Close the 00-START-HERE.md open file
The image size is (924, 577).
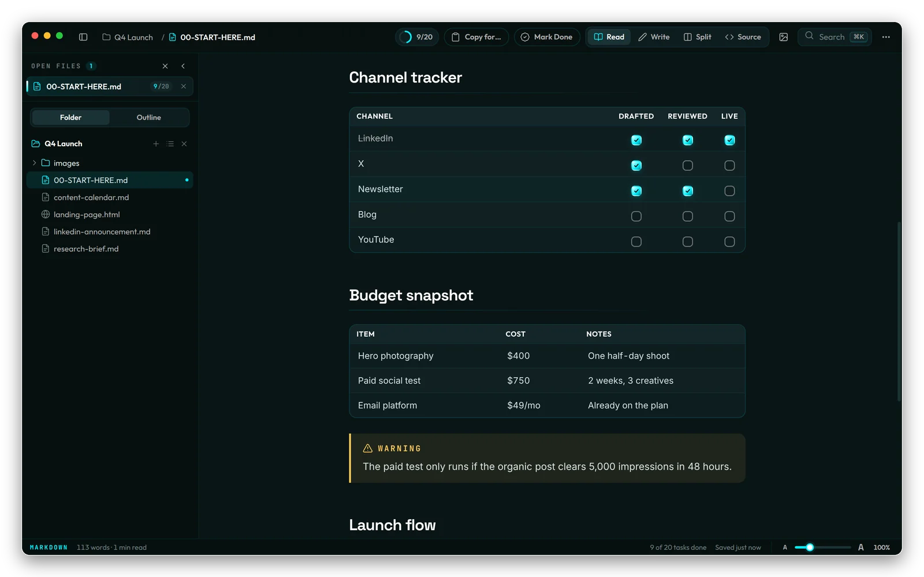pyautogui.click(x=184, y=87)
